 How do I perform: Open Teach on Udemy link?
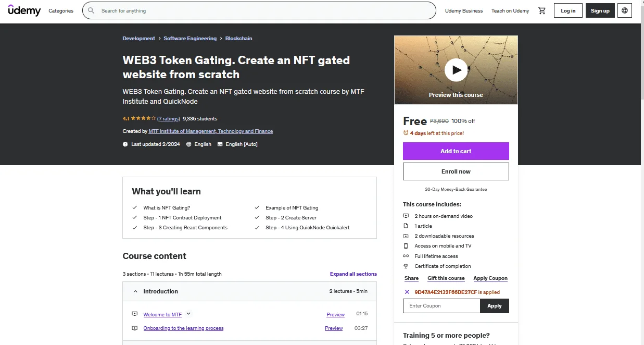(x=510, y=10)
